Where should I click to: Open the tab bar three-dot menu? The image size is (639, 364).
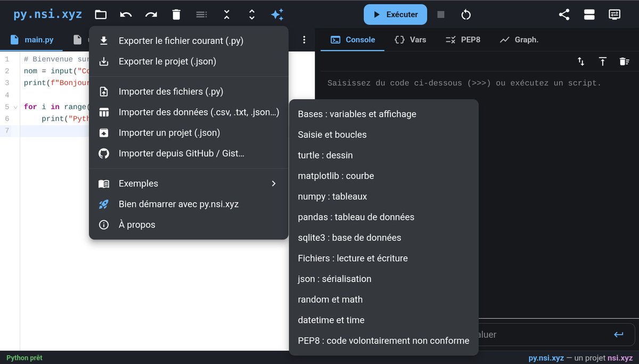click(x=304, y=40)
